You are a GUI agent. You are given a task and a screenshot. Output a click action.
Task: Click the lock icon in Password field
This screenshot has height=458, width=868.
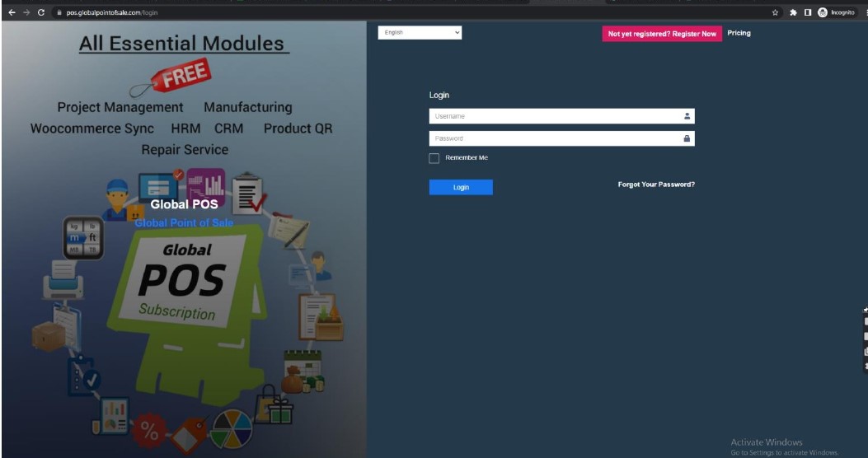tap(687, 138)
